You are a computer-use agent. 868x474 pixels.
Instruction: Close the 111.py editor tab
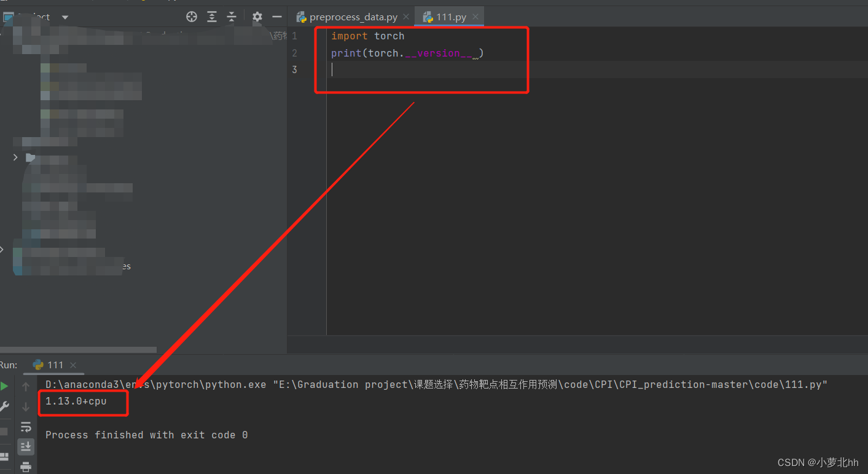pyautogui.click(x=475, y=17)
